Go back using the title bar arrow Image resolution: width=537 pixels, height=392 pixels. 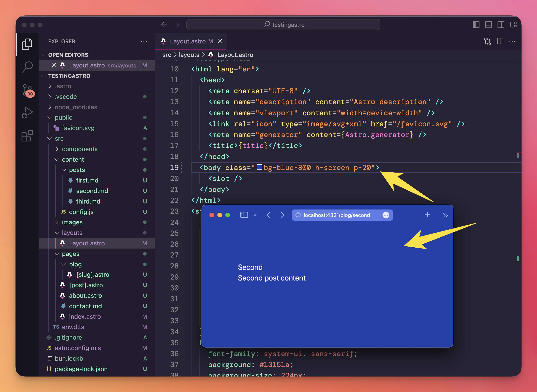[164, 25]
